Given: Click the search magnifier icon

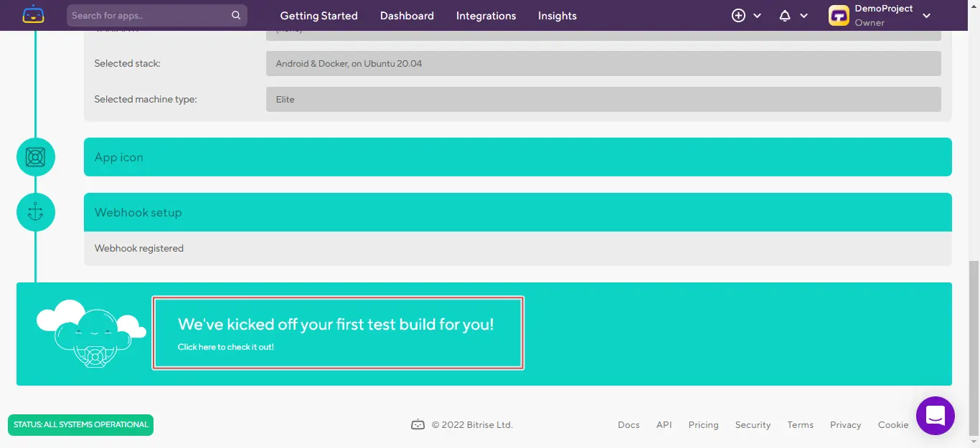Looking at the screenshot, I should pyautogui.click(x=236, y=15).
